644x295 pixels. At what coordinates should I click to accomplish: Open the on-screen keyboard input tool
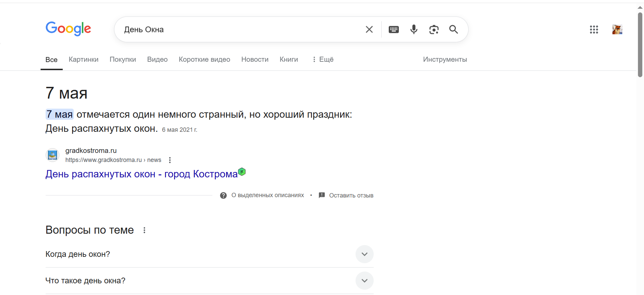pyautogui.click(x=393, y=29)
